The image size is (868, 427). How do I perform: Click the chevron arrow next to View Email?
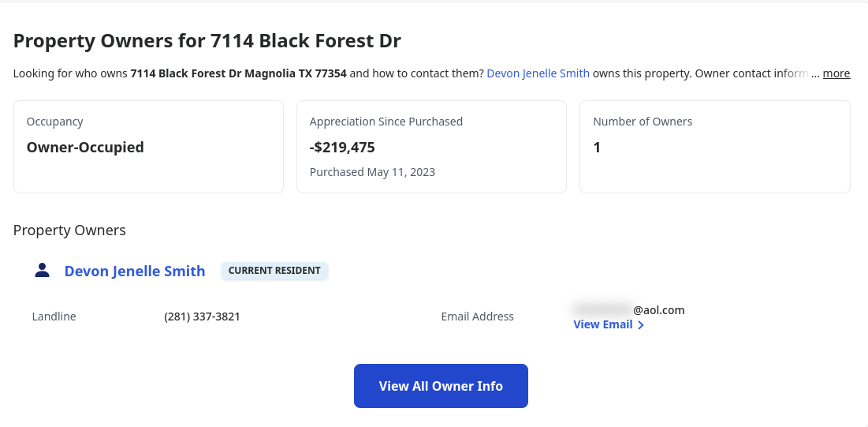(x=641, y=325)
